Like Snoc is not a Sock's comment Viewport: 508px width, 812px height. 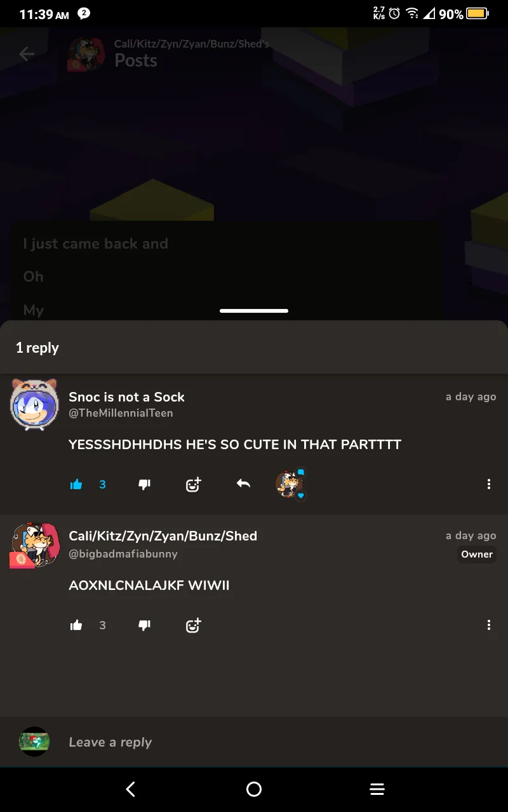click(x=76, y=485)
